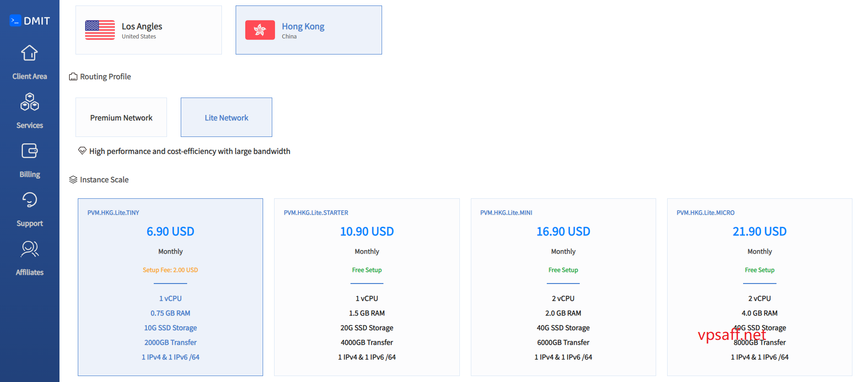Open the Affiliates people icon

pos(29,249)
